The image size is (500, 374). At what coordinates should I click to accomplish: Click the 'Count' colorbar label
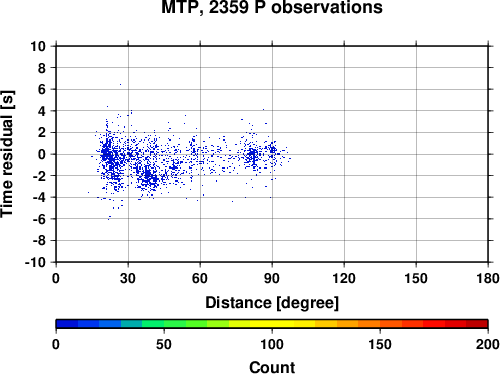pos(272,367)
